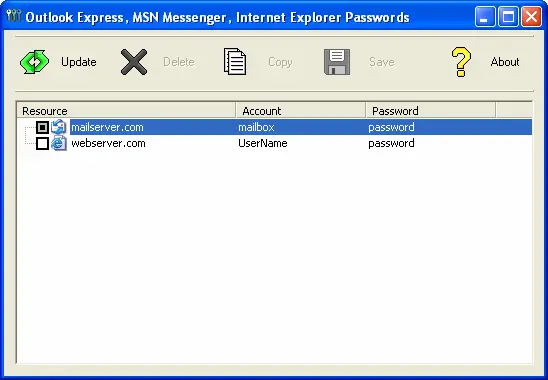Click the black X Delete icon
Image resolution: width=548 pixels, height=380 pixels.
[x=134, y=62]
